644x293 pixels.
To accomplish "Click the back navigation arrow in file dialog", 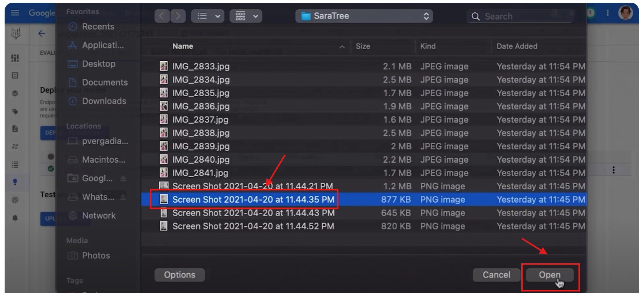I will (x=162, y=16).
